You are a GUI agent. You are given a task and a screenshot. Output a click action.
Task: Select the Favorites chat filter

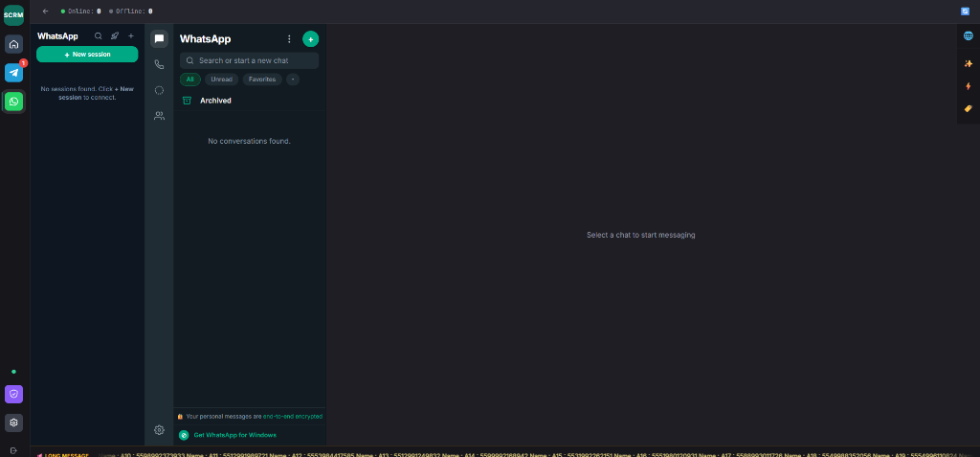(x=262, y=80)
